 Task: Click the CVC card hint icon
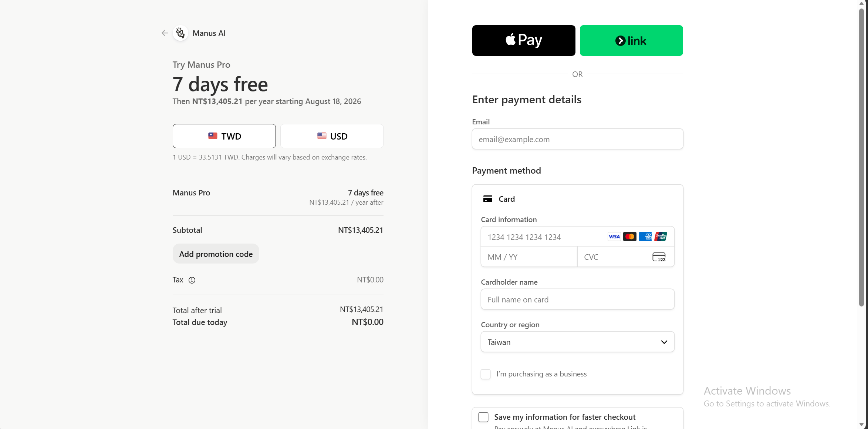coord(659,257)
